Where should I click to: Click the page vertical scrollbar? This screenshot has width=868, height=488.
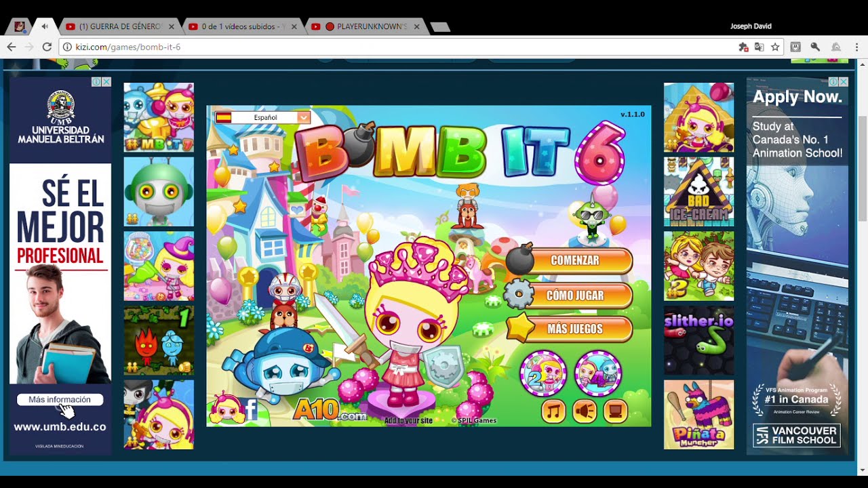coord(862,169)
